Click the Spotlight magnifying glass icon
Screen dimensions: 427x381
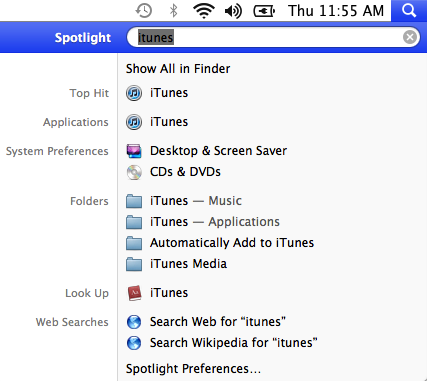point(409,11)
